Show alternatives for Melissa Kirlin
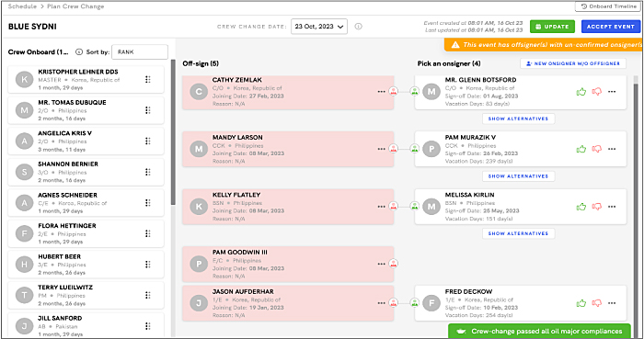This screenshot has width=644, height=339. coord(518,233)
